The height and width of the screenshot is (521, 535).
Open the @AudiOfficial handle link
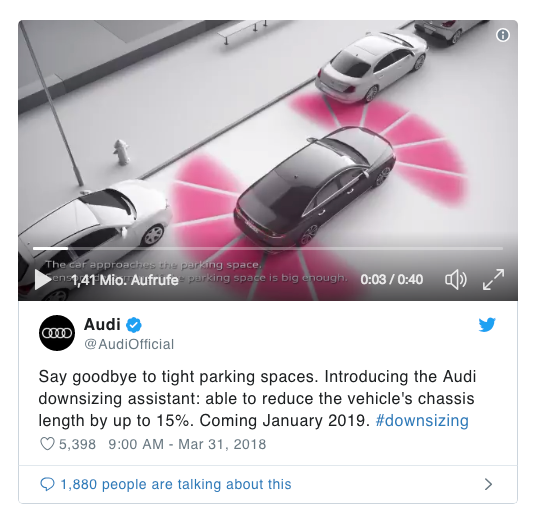[129, 344]
